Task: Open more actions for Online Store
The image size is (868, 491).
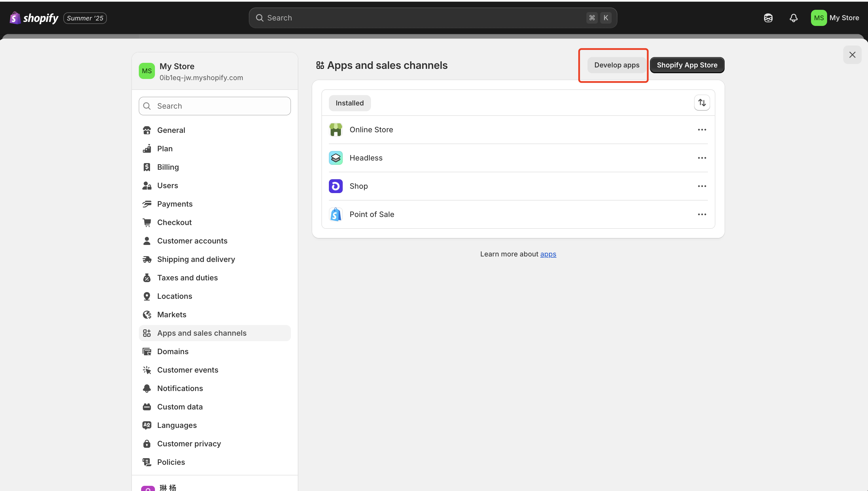Action: pos(702,130)
